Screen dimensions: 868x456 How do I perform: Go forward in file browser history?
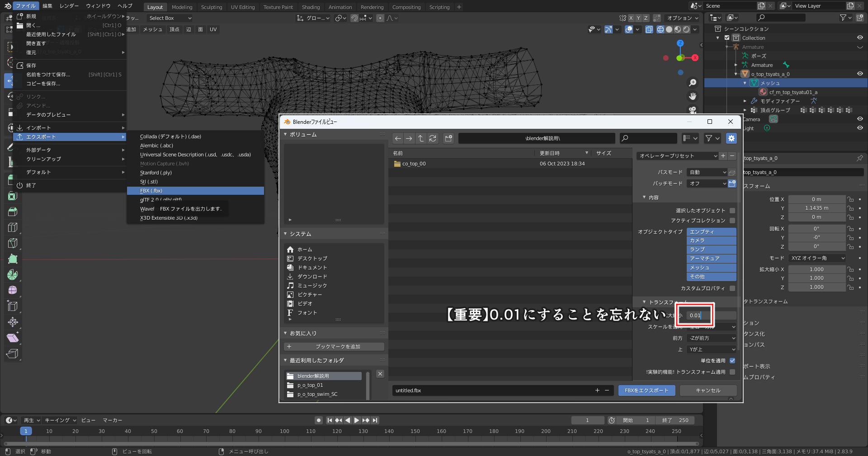pos(409,138)
